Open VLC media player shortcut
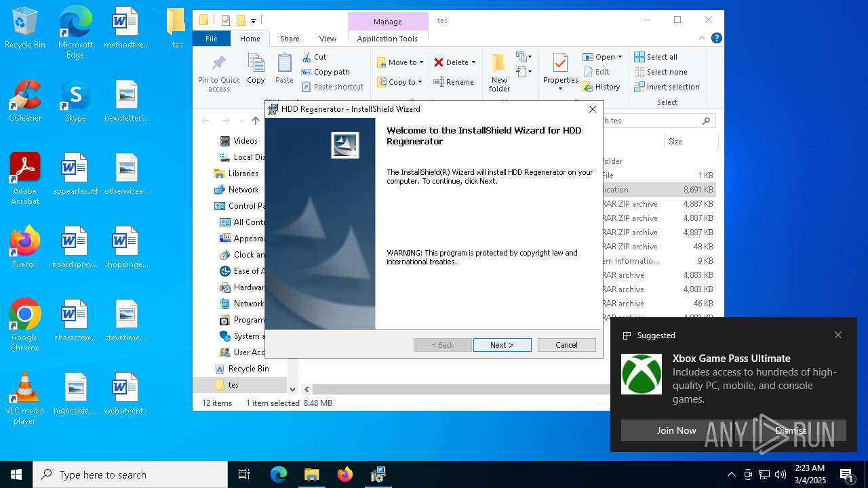This screenshot has height=488, width=868. tap(25, 399)
